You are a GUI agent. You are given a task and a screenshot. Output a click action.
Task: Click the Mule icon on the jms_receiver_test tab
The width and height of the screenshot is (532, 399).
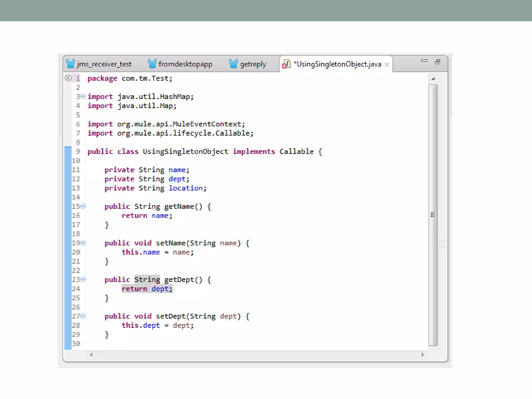point(70,63)
